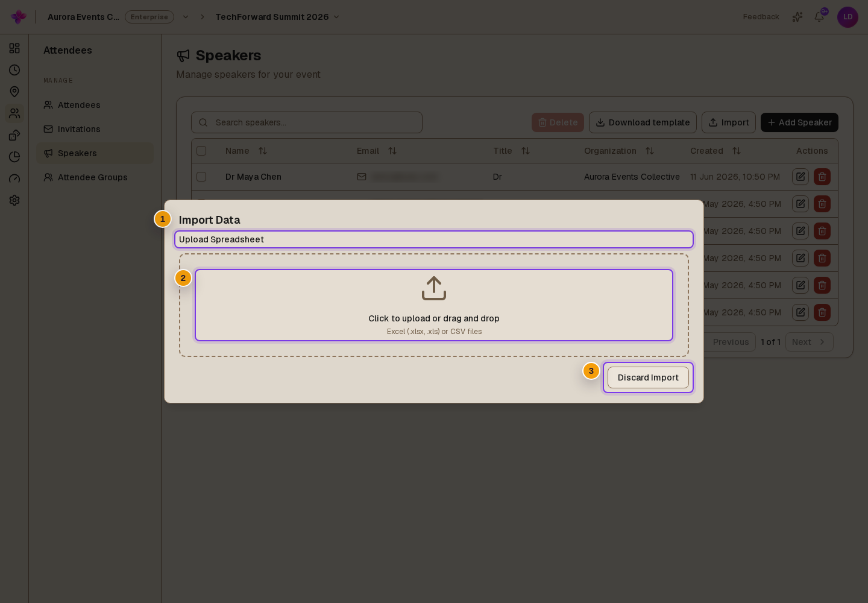Delete the Dr Maya Chen speaker row
Image resolution: width=868 pixels, height=603 pixels.
[x=822, y=177]
